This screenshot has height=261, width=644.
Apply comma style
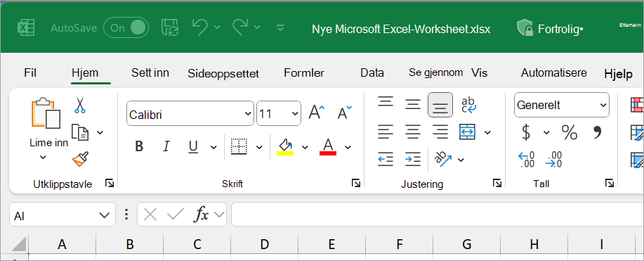[597, 132]
